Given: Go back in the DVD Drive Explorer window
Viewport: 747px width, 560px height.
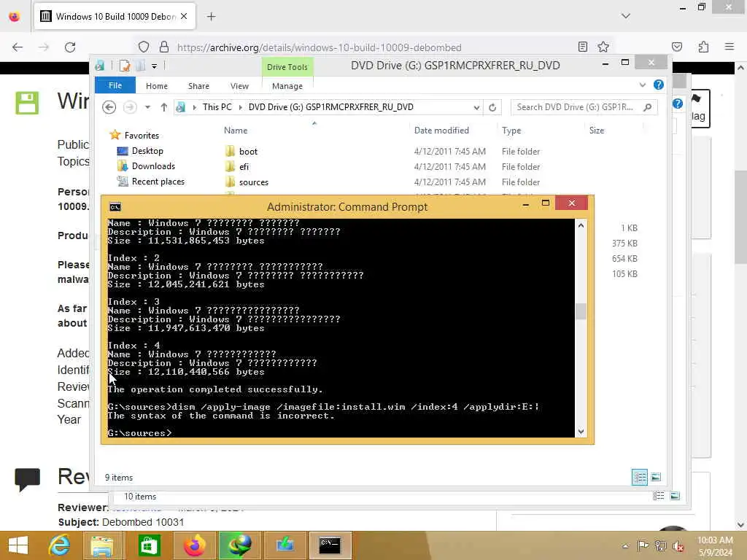Looking at the screenshot, I should (x=109, y=107).
